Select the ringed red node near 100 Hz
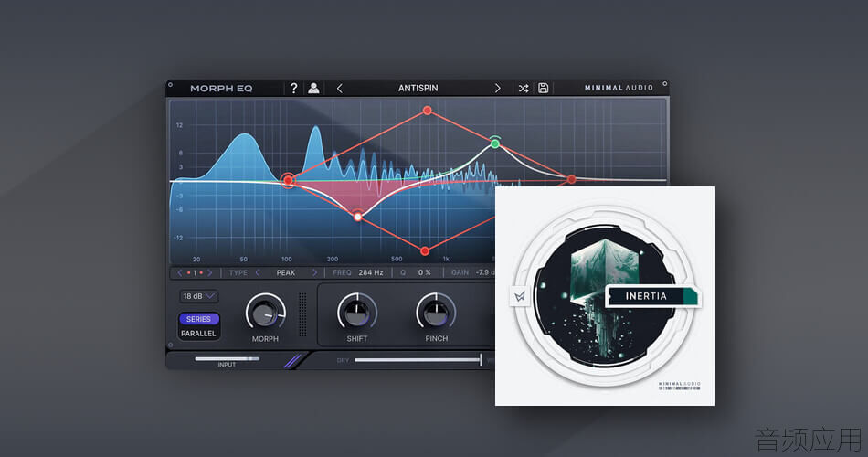The image size is (868, 457). [x=288, y=181]
